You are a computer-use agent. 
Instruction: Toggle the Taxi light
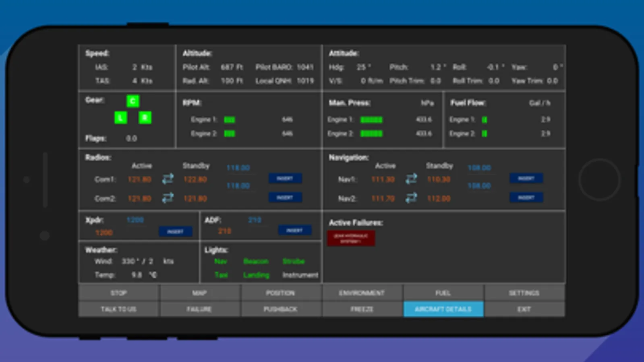221,275
